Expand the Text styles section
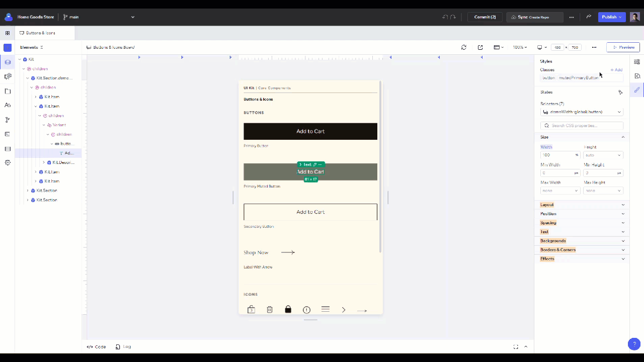This screenshot has height=362, width=644. [x=623, y=232]
